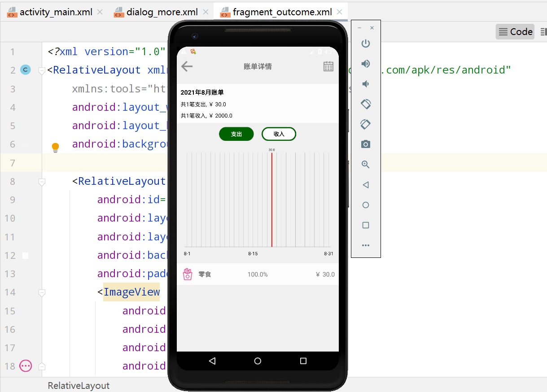Screen dimensions: 547x392
Task: Click the fold end marker on line 18
Action: click(42, 366)
